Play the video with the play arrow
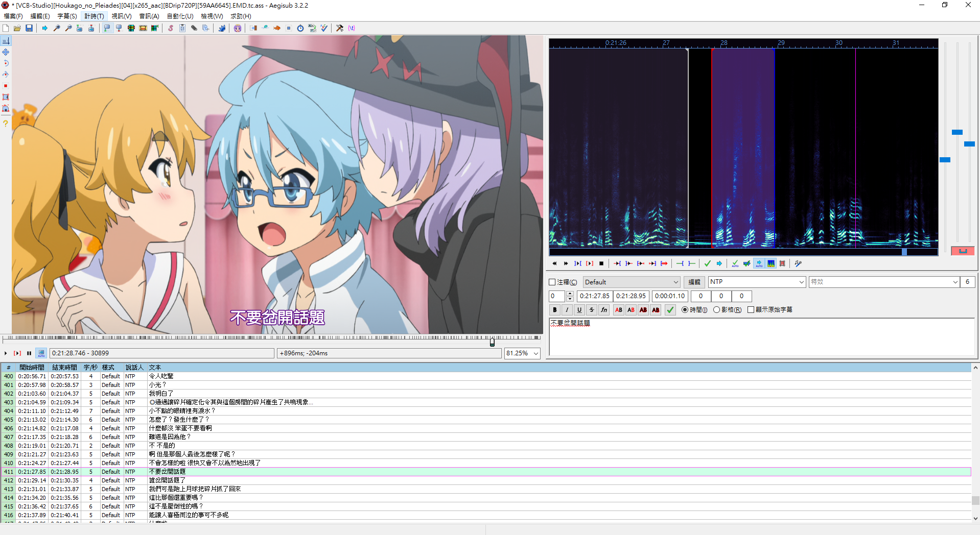This screenshot has width=980, height=535. [x=6, y=353]
